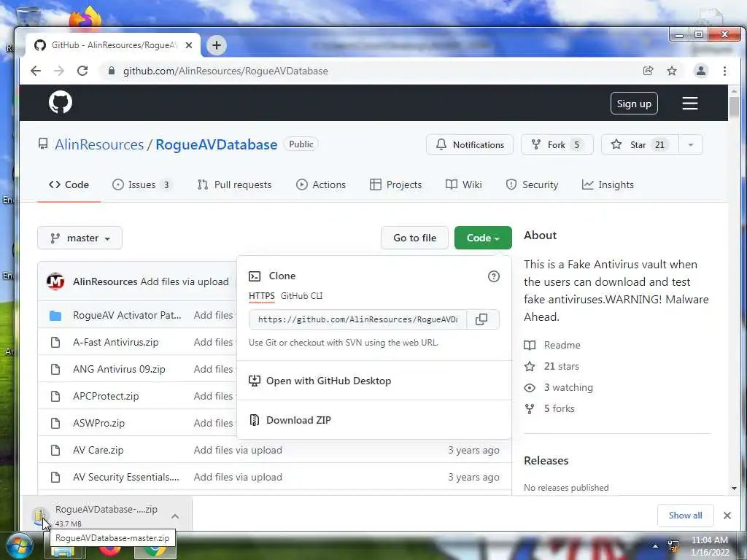Collapse the green Code dropdown
The image size is (747, 560).
coord(483,238)
